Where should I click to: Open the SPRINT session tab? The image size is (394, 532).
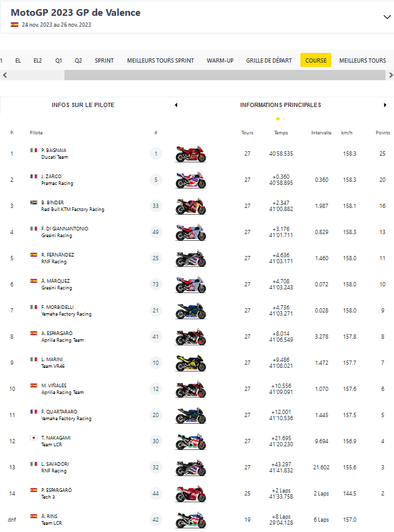104,60
